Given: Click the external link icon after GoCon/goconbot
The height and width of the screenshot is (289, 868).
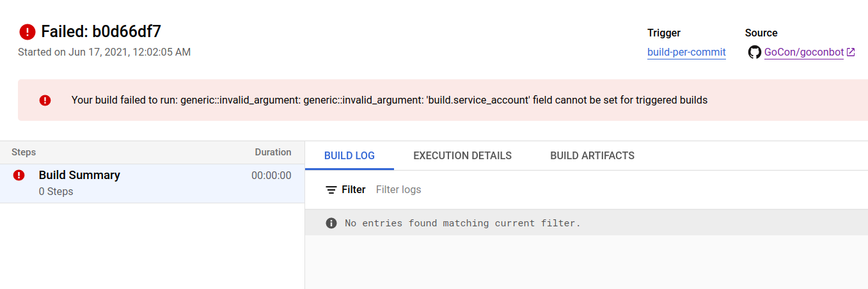Looking at the screenshot, I should [x=851, y=52].
